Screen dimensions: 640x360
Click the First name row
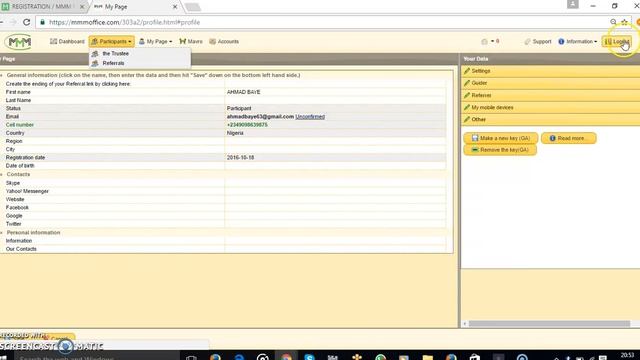224,92
